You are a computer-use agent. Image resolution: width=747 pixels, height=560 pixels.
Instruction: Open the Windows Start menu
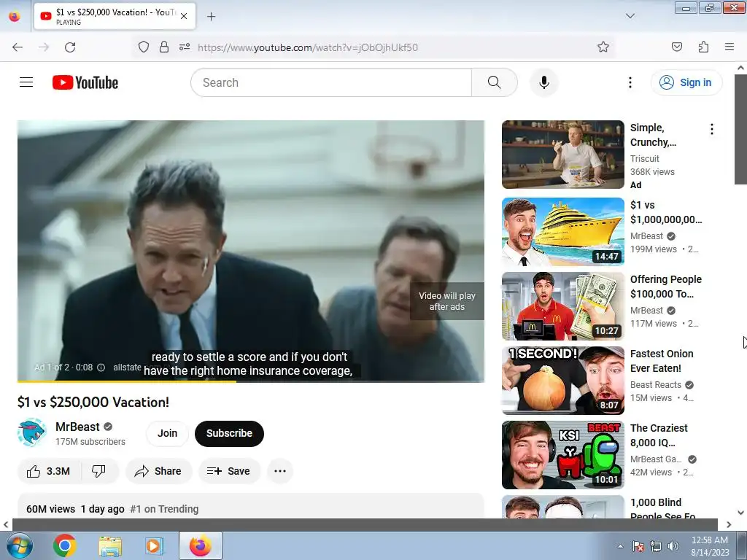[20, 545]
